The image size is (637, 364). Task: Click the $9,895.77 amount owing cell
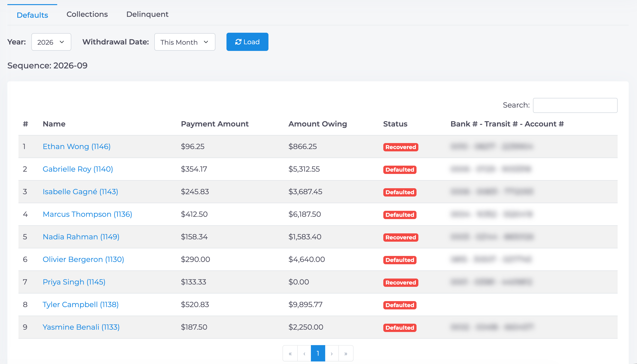click(305, 305)
